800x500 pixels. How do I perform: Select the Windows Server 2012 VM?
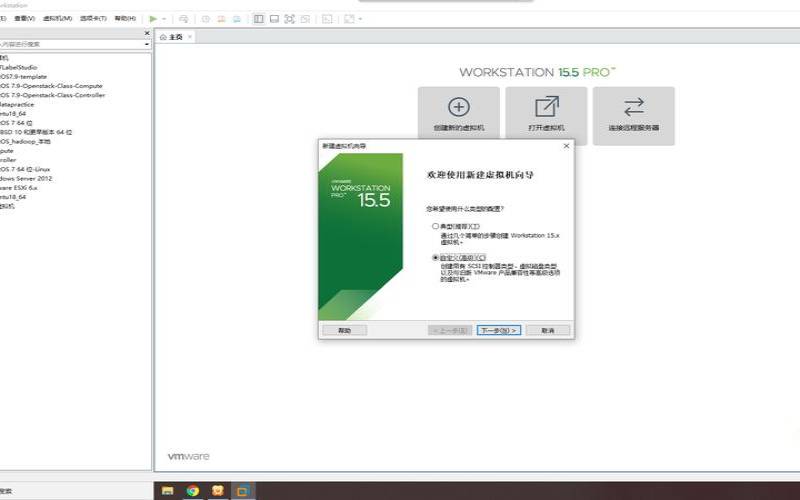click(26, 178)
